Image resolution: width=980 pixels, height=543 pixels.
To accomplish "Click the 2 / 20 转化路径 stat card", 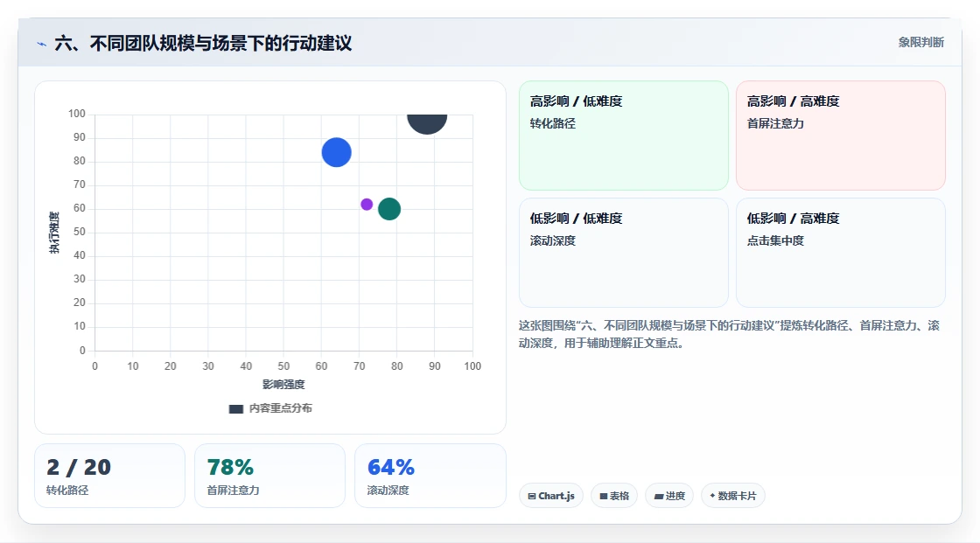I will coord(109,476).
